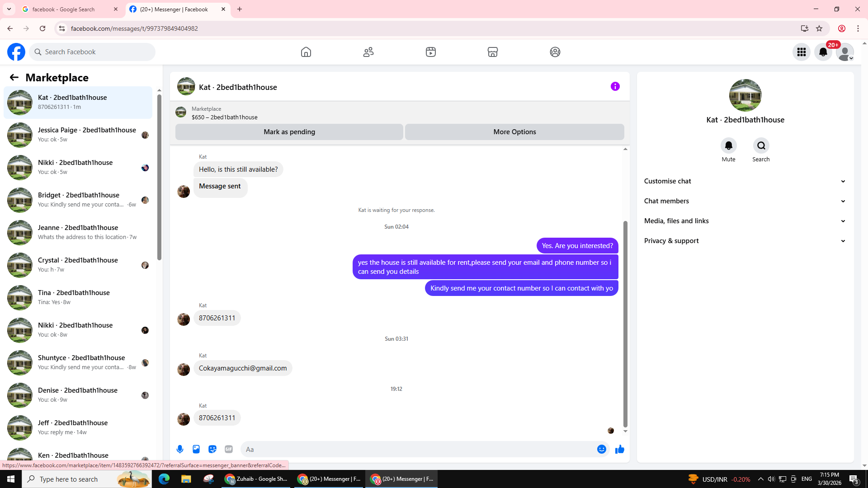Viewport: 868px width, 488px height.
Task: Open the Facebook apps grid menu
Action: coord(802,52)
